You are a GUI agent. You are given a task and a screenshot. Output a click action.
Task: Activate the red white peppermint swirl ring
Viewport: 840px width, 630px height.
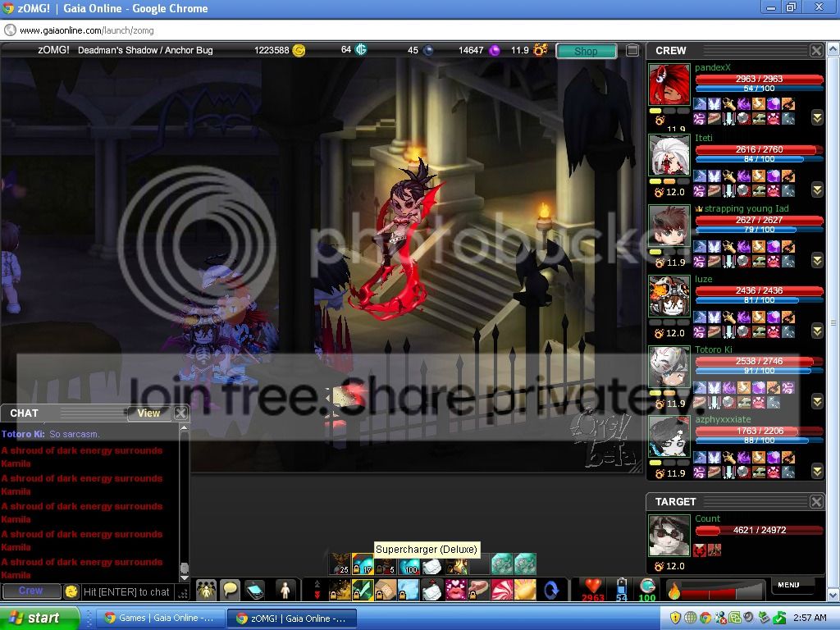pyautogui.click(x=501, y=590)
